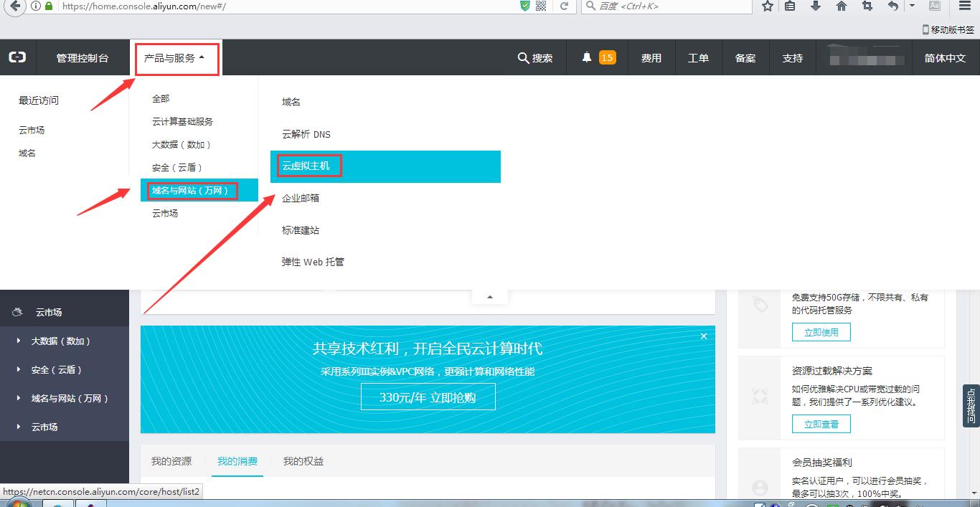
Task: Switch to the 我的权益 tab
Action: tap(303, 461)
